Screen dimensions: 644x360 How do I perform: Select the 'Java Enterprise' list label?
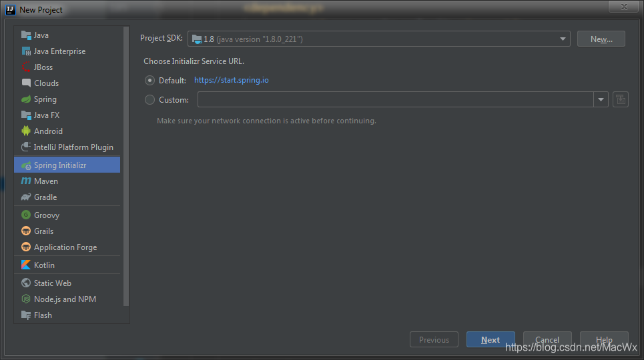[x=60, y=51]
